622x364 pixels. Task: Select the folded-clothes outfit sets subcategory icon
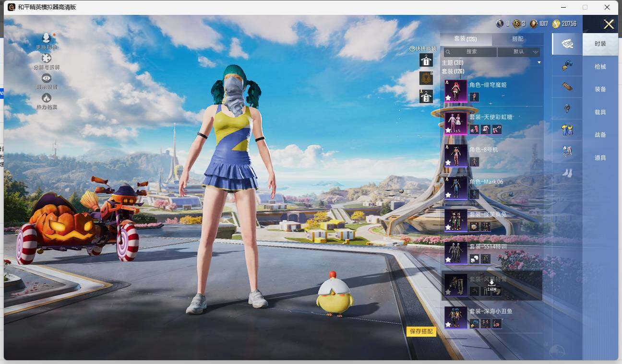click(x=567, y=44)
